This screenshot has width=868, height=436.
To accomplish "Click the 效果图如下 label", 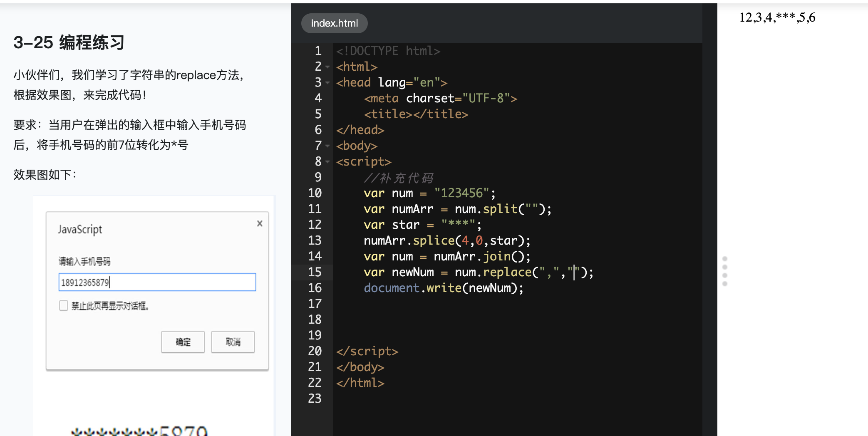I will point(45,174).
